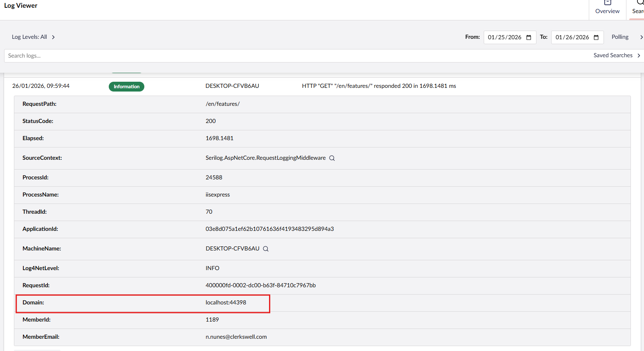Click the arrow beside Log Levels: All
This screenshot has width=644, height=351.
[53, 37]
